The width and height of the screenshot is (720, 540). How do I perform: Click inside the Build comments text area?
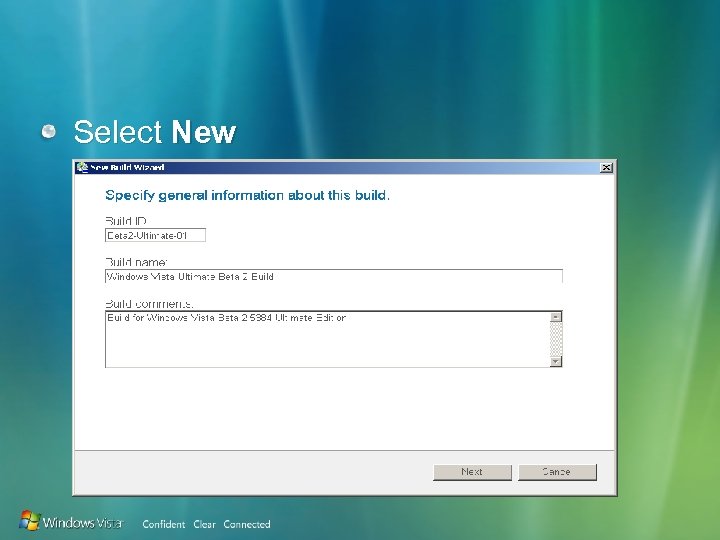[x=327, y=339]
